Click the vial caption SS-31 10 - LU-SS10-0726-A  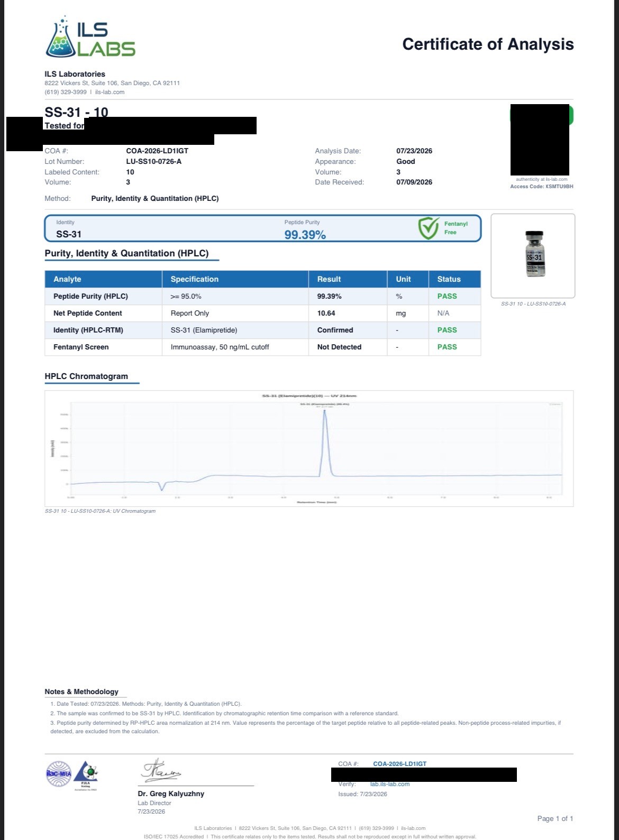point(533,304)
